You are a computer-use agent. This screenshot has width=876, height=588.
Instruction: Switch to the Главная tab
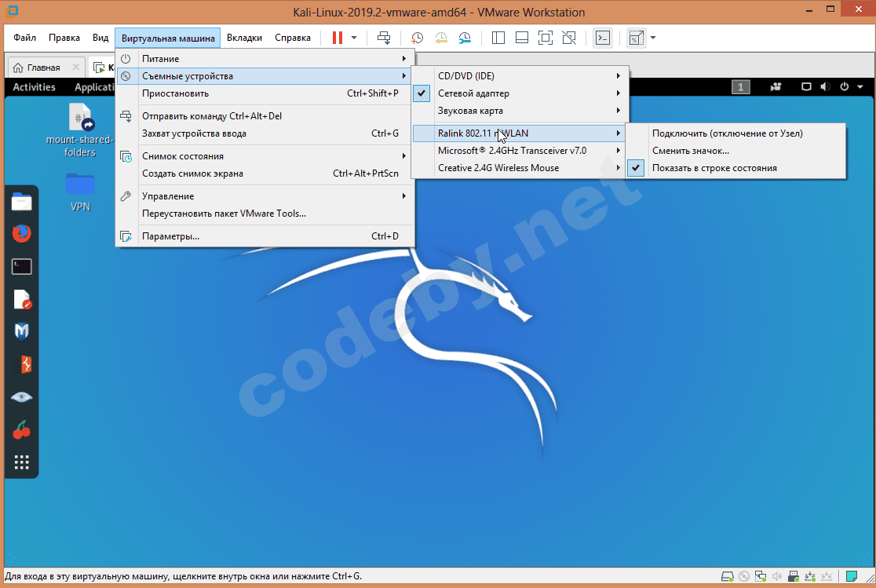(x=44, y=68)
